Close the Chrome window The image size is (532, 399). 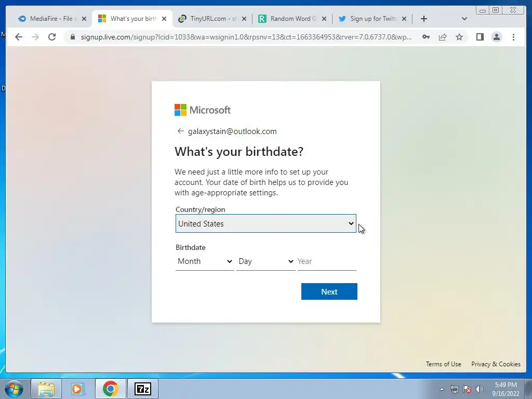coord(514,10)
